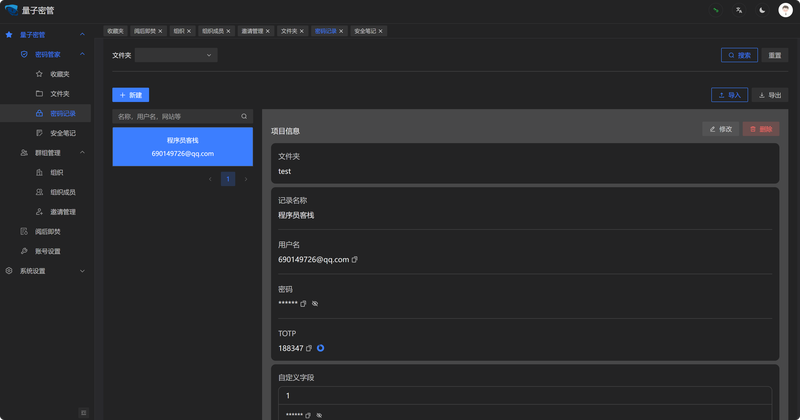Copy the custom field hidden value
Viewport: 800px width, 420px height.
click(x=308, y=415)
